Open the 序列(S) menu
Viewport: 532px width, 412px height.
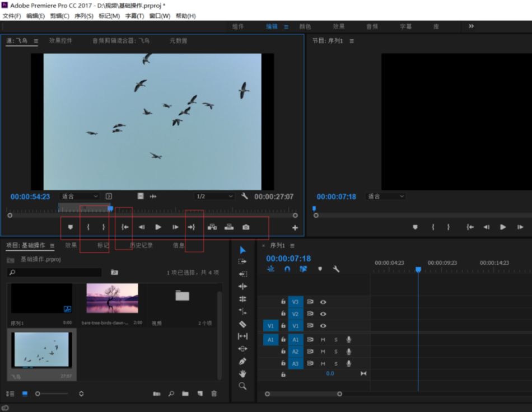coord(84,16)
